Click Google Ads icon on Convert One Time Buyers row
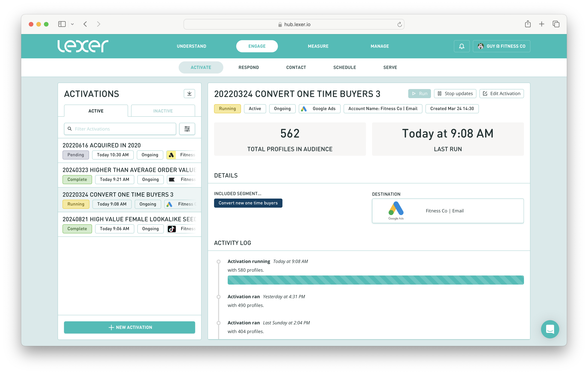The image size is (588, 374). (169, 204)
